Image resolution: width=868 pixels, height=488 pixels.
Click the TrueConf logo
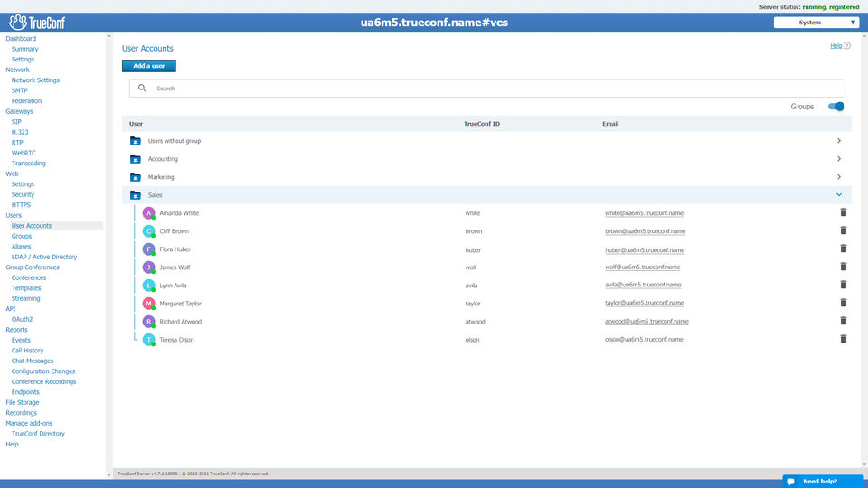(37, 22)
